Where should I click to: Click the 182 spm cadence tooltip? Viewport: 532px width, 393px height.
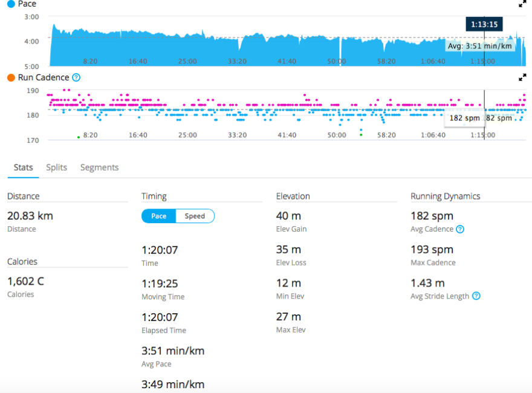464,118
